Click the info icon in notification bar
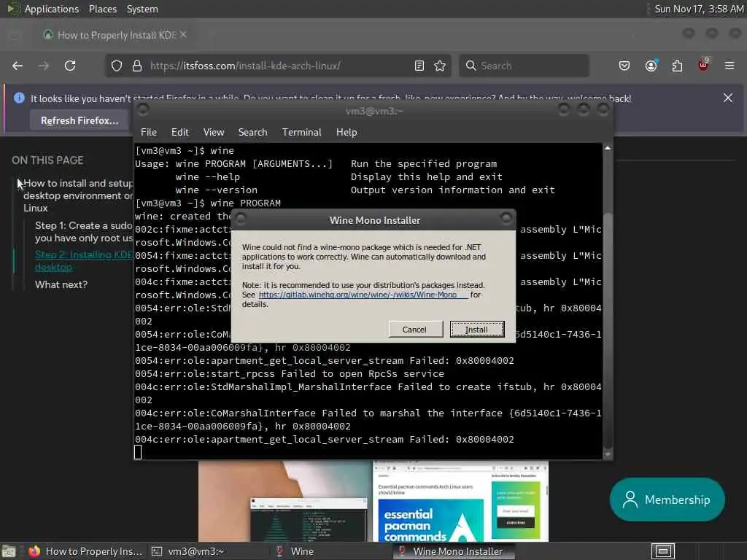747x560 pixels. click(x=19, y=98)
